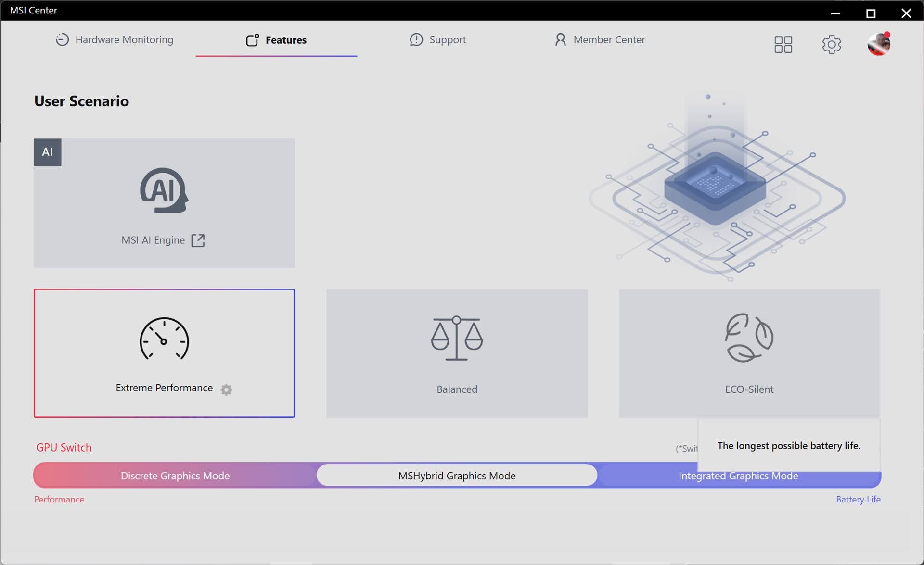Switch to Discrete Graphics Mode

point(175,476)
